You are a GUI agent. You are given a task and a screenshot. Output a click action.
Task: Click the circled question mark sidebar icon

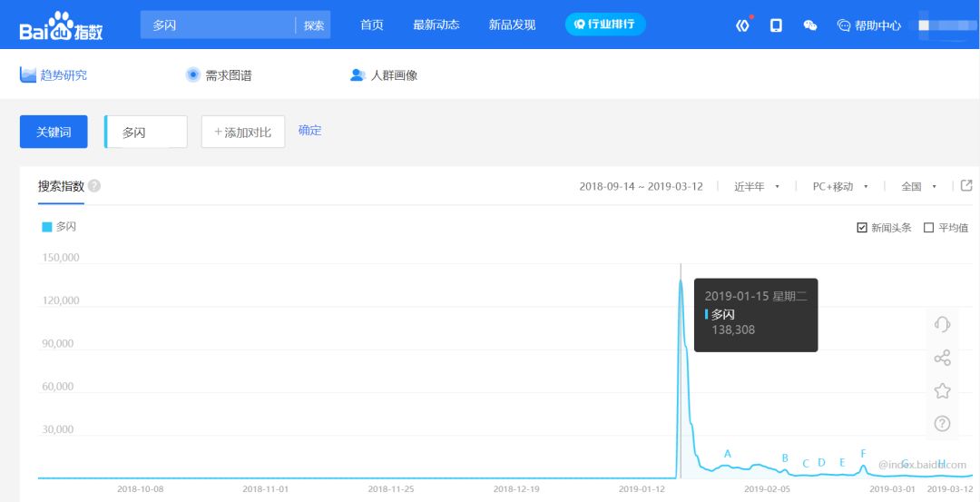[942, 424]
